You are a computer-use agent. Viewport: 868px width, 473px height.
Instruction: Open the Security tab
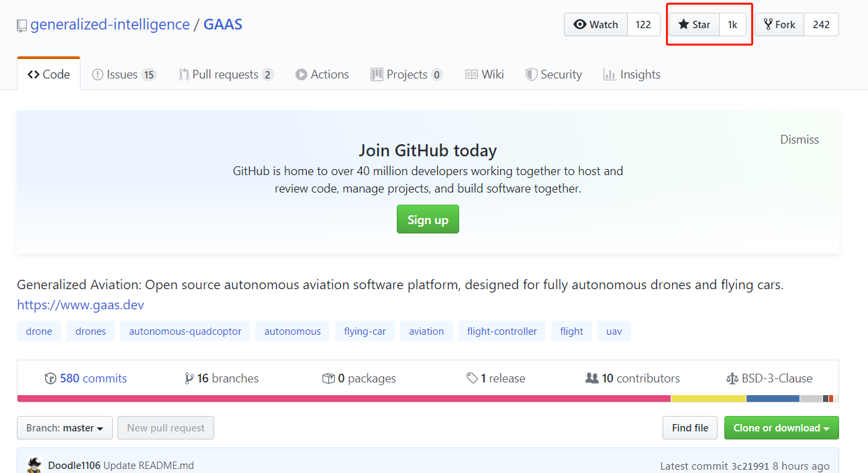click(x=554, y=74)
